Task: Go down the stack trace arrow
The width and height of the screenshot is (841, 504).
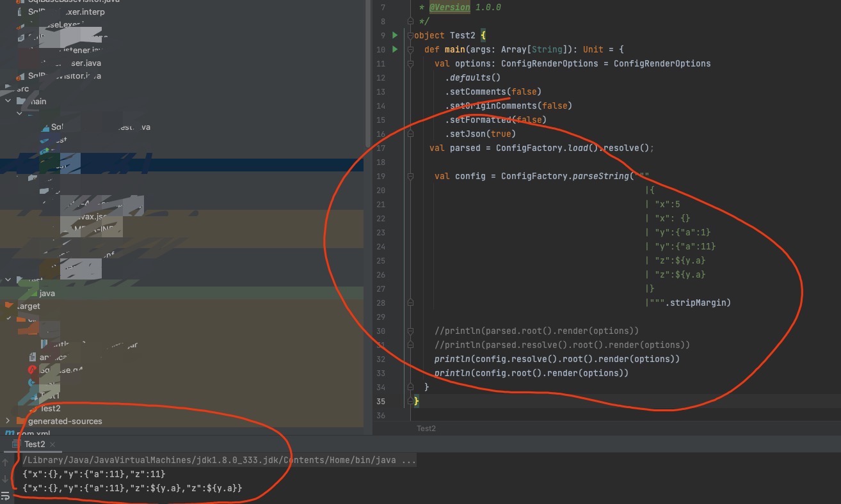Action: [x=6, y=478]
